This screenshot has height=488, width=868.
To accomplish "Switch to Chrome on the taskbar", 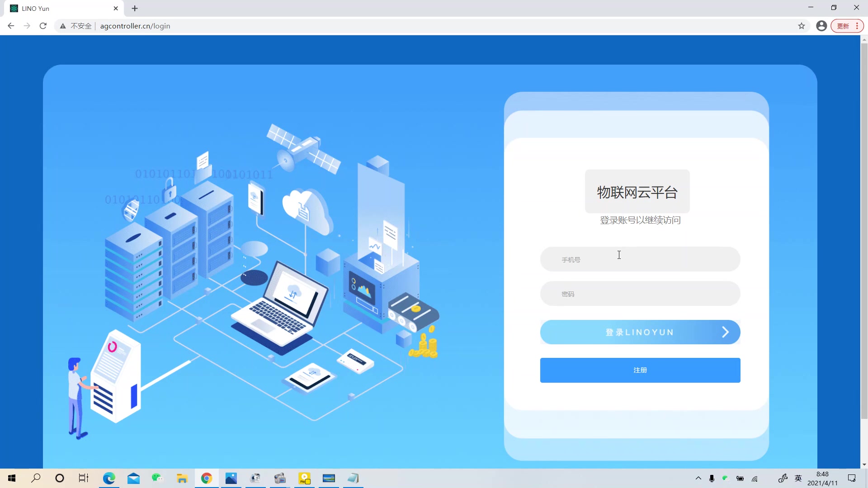I will click(x=207, y=478).
